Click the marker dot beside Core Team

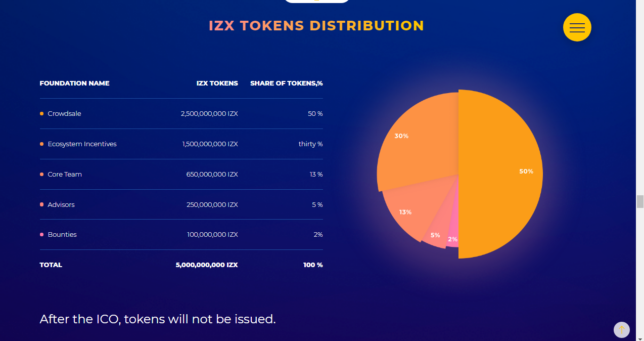pyautogui.click(x=41, y=174)
